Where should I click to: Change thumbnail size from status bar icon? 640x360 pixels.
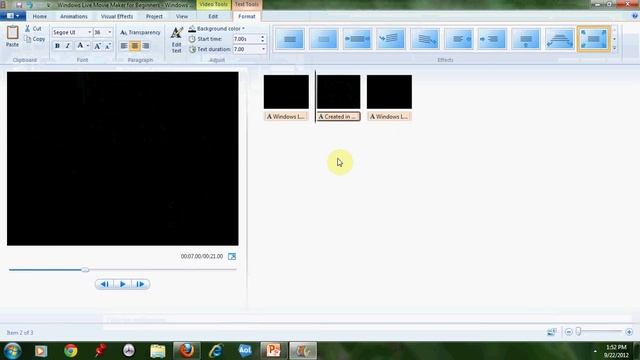point(552,332)
